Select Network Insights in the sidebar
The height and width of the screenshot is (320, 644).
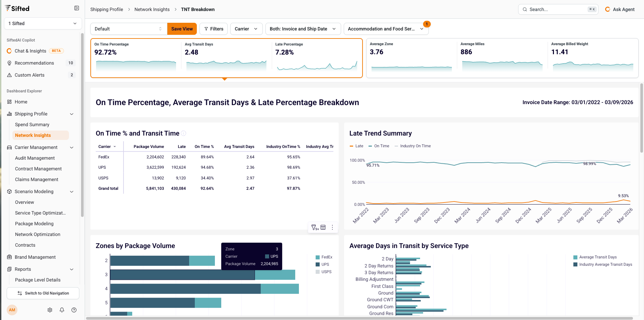[41, 135]
